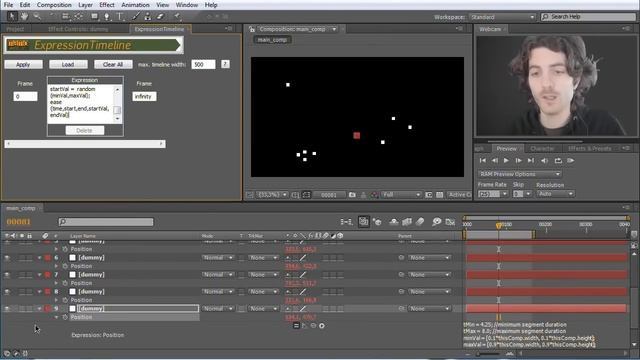Viewport: 640px width, 360px height.
Task: Open the File menu
Action: click(x=8, y=5)
